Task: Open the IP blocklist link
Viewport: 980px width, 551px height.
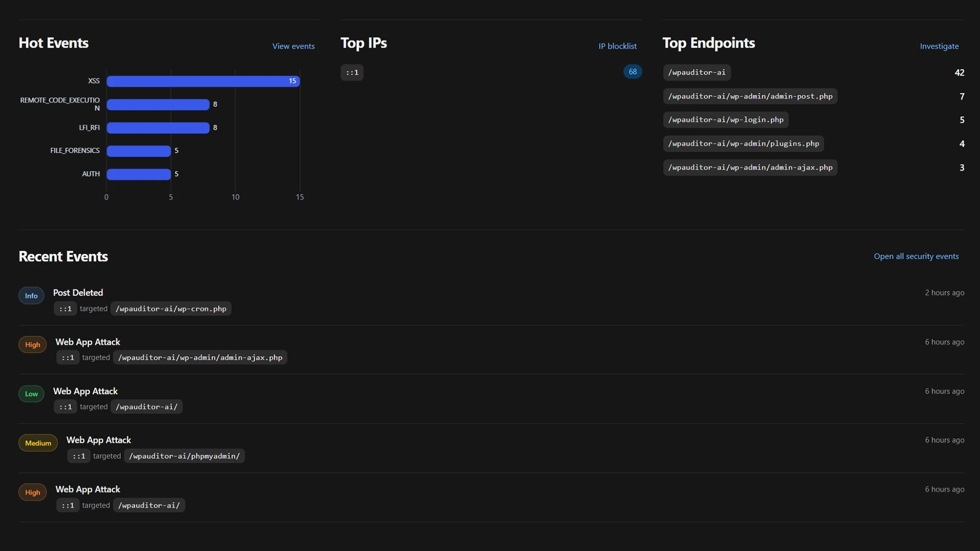Action: tap(618, 46)
